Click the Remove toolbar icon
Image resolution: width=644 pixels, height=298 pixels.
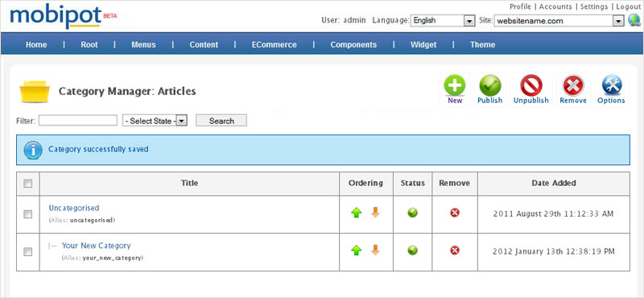tap(573, 85)
